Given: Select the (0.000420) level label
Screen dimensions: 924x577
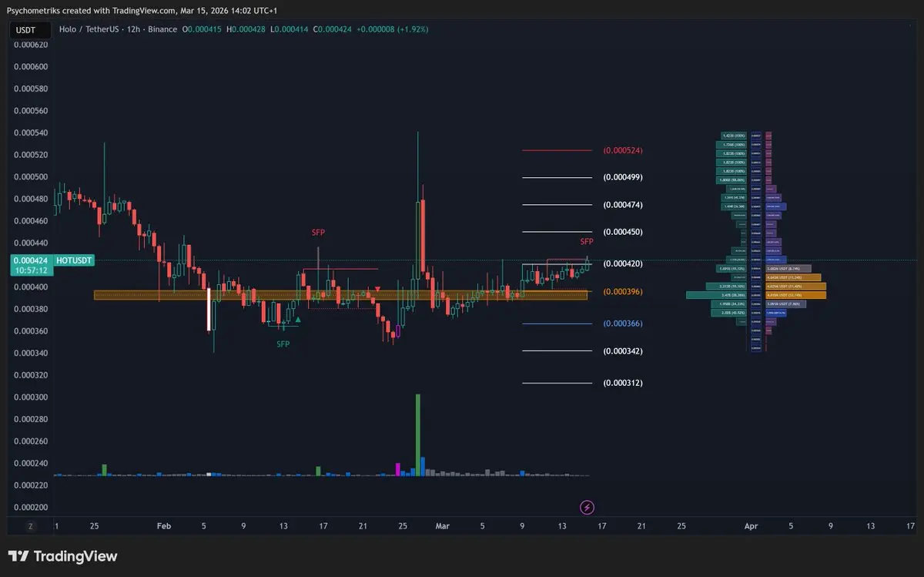Looking at the screenshot, I should [x=622, y=263].
